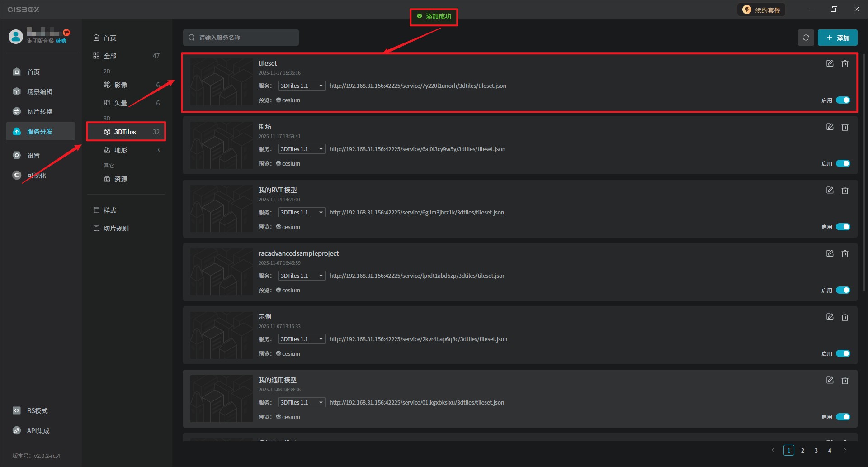
Task: Open the 地形 category
Action: tap(121, 150)
